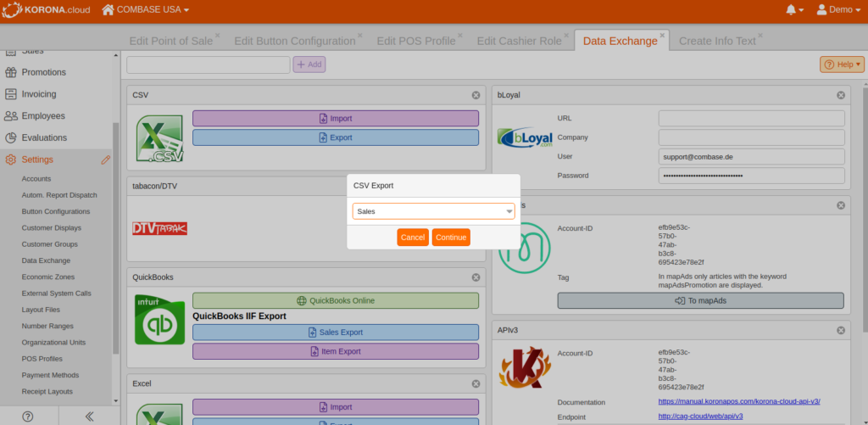
Task: Switch to Create Info Text tab
Action: coord(717,41)
